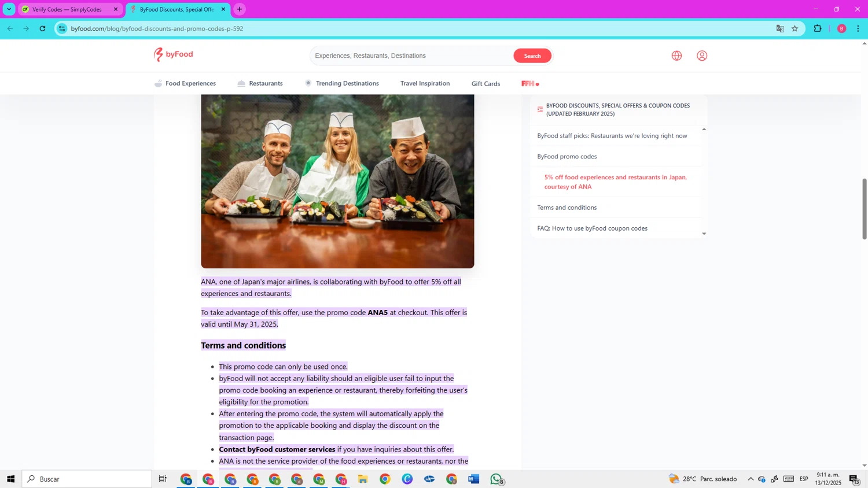Open Canva app from taskbar
Image resolution: width=868 pixels, height=488 pixels.
[x=407, y=479]
